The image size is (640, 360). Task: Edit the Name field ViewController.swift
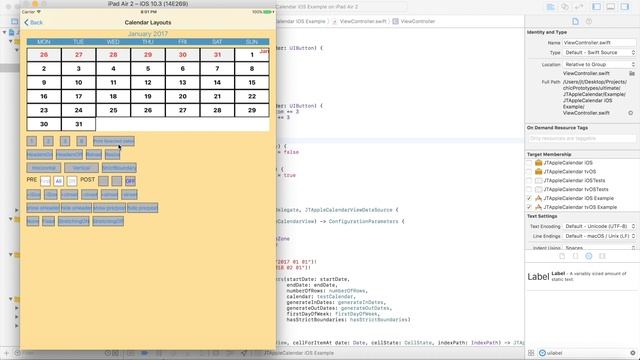point(599,42)
